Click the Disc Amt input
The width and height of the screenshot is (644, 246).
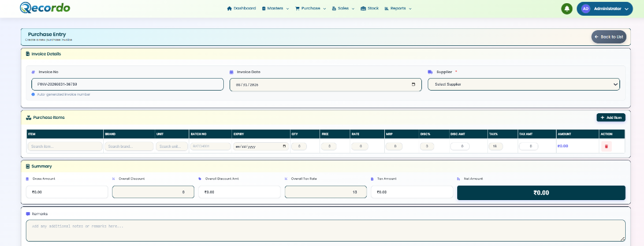click(460, 146)
